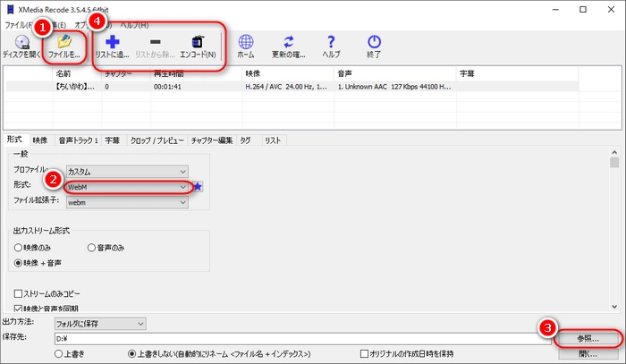Click the blue star next to format
626x364 pixels.
pos(199,186)
